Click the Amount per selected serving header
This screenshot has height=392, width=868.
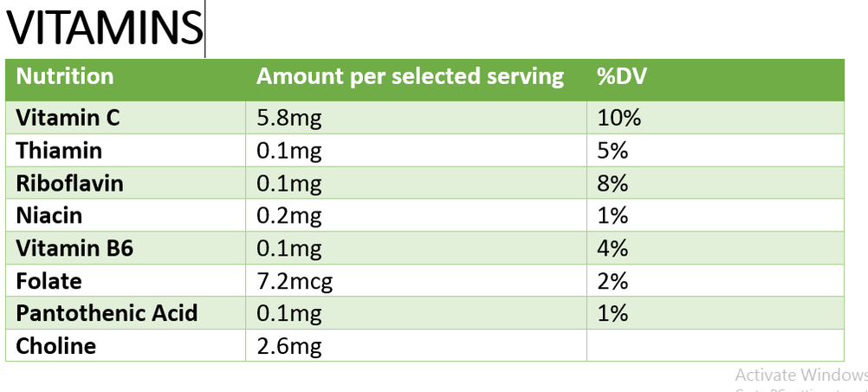410,76
